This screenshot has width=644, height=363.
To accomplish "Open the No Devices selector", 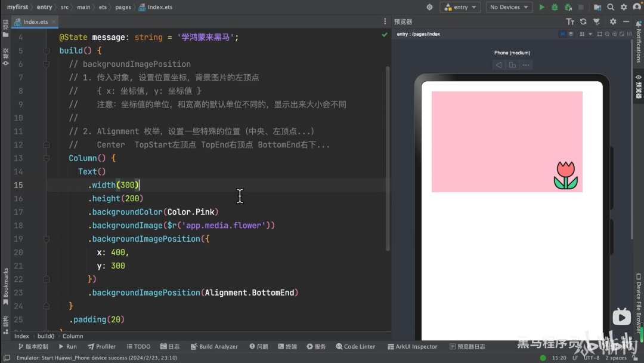I will 509,7.
